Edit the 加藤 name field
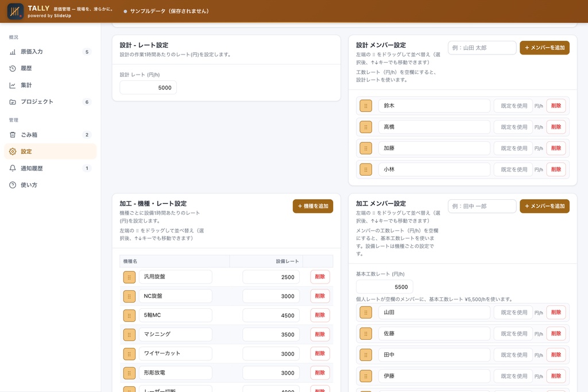Image resolution: width=588 pixels, height=392 pixels. click(x=434, y=149)
